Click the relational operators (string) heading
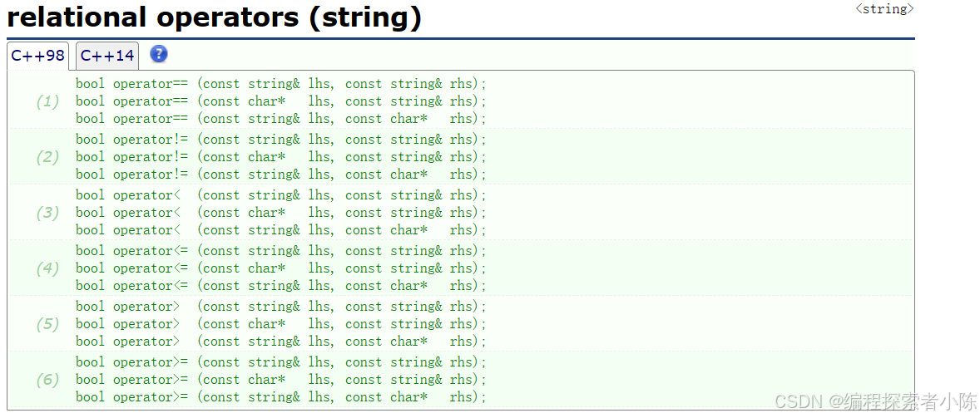980x418 pixels. click(x=215, y=18)
